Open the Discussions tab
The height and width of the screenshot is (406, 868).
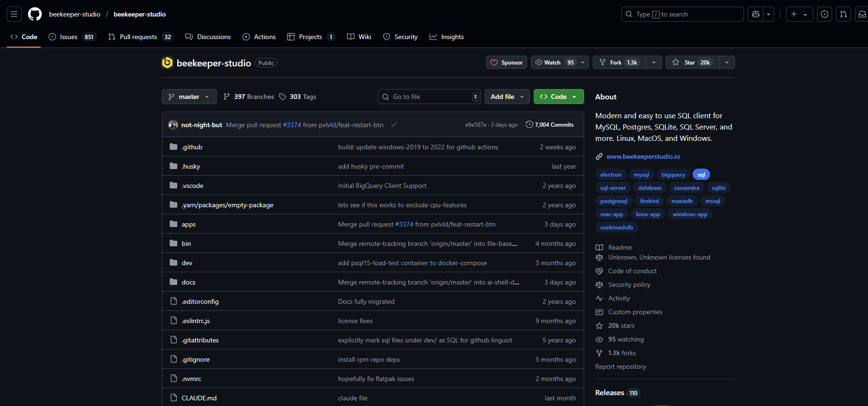pyautogui.click(x=208, y=37)
